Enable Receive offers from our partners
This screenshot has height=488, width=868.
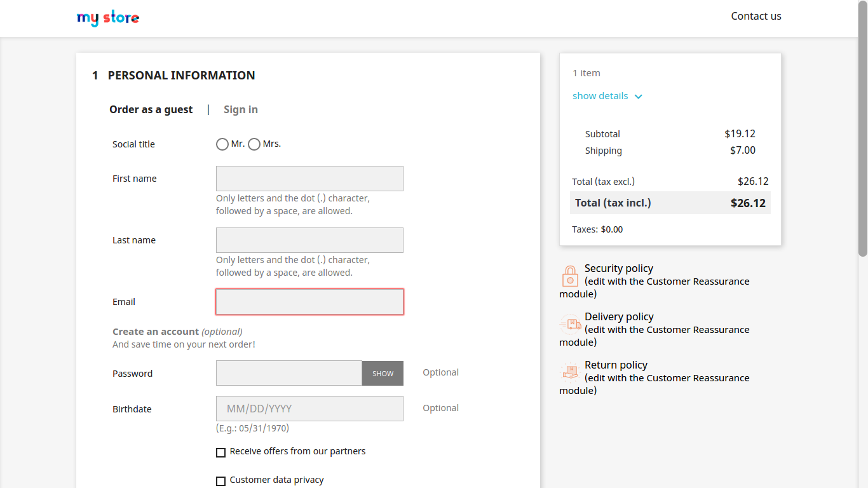tap(221, 452)
